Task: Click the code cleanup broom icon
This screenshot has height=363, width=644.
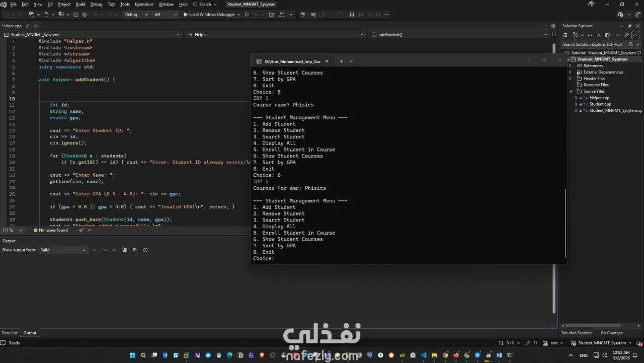Action: pyautogui.click(x=82, y=230)
